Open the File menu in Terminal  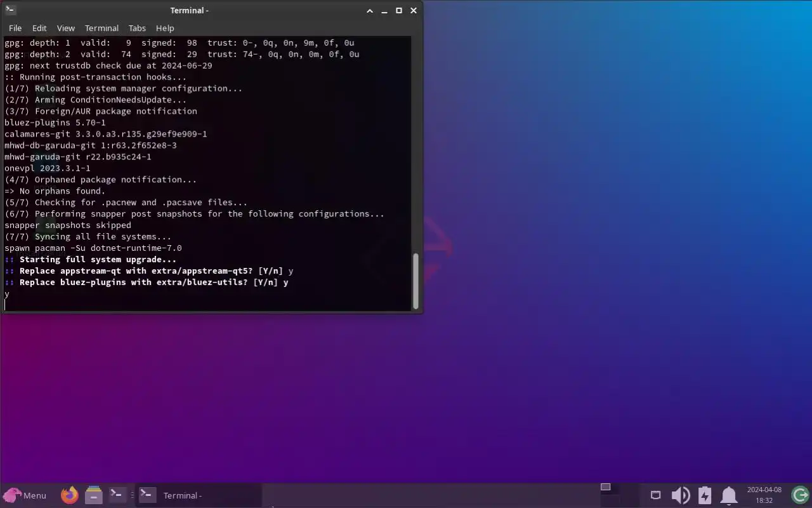point(15,28)
